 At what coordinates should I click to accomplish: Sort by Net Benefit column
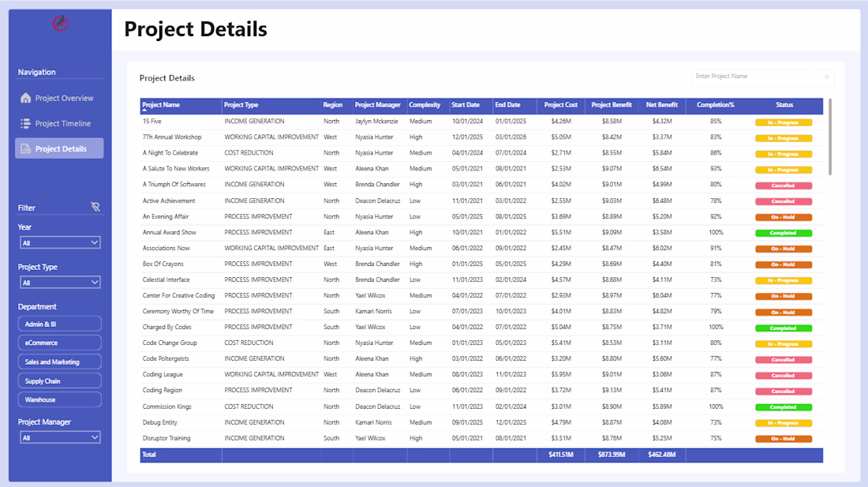click(661, 105)
